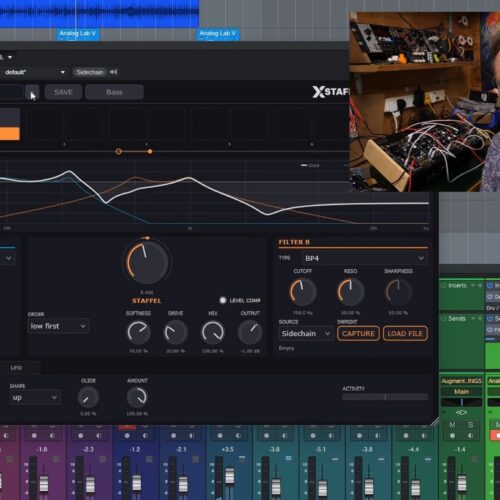Click the Filter B Reso knob
500x500 pixels.
tap(350, 292)
